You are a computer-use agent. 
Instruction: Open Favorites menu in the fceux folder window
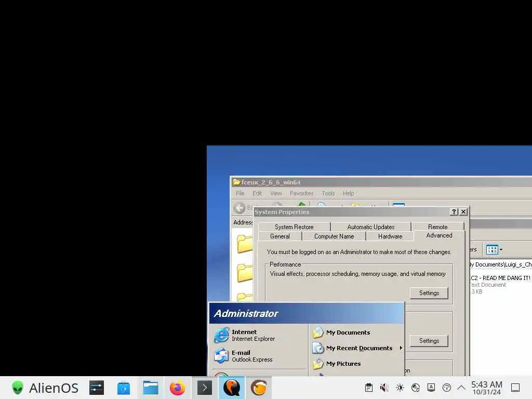click(302, 193)
